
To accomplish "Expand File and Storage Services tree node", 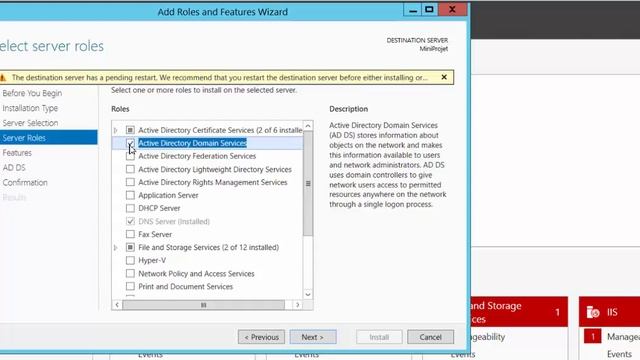I will click(x=116, y=247).
